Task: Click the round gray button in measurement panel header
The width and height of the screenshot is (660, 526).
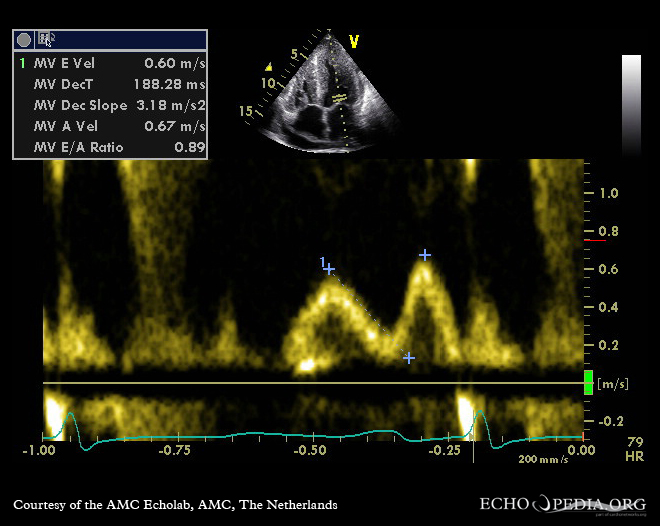Action: [x=24, y=40]
